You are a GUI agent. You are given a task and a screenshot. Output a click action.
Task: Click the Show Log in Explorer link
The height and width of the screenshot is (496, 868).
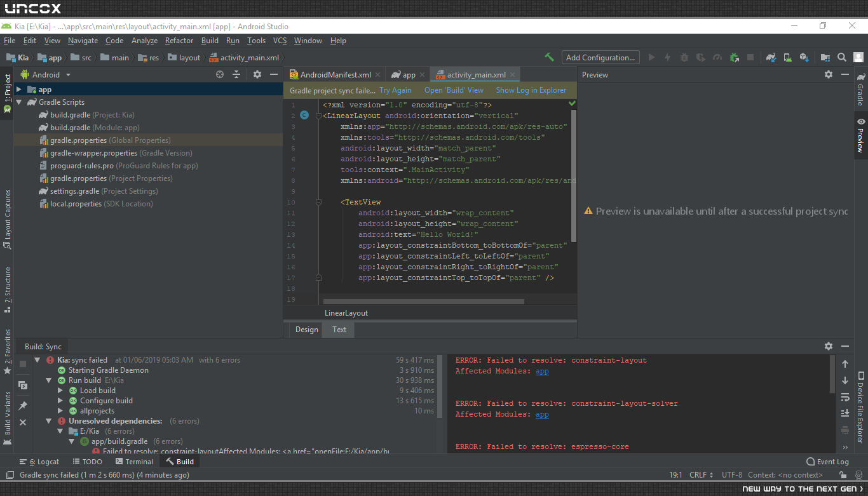(x=531, y=90)
